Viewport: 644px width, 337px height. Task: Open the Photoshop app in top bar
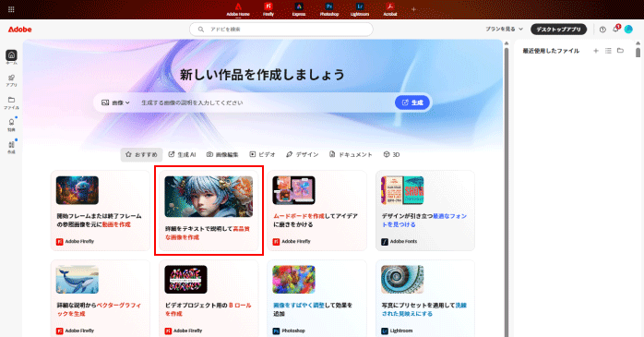point(329,9)
